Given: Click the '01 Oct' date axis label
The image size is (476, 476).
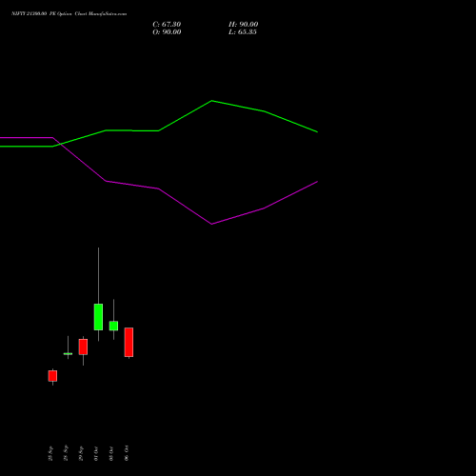Looking at the screenshot, I should click(x=96, y=453).
